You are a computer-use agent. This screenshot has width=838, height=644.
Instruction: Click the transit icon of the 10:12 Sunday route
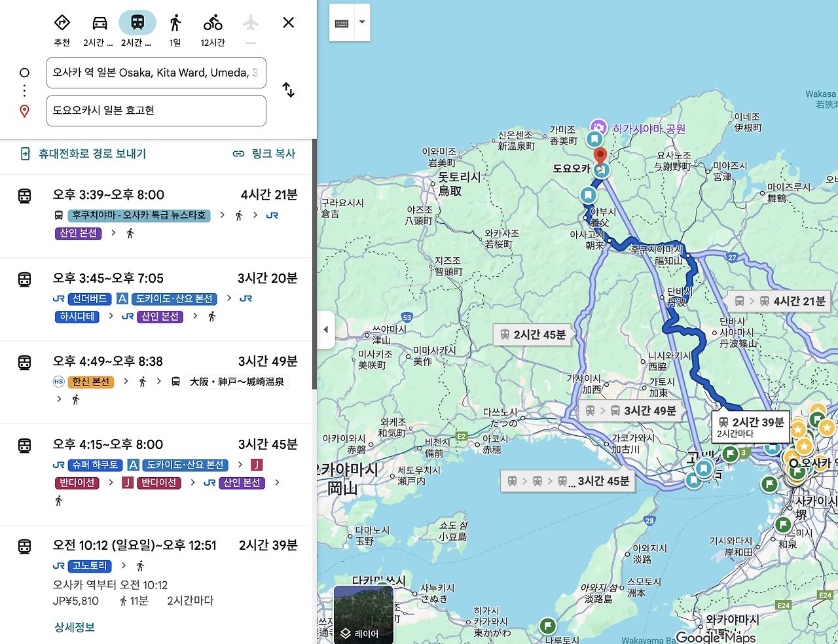click(24, 546)
